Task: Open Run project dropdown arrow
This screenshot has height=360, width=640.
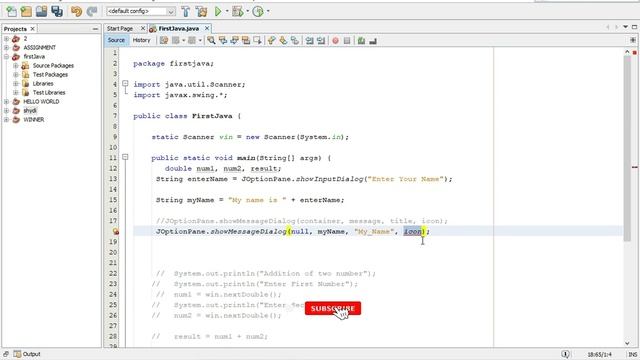Action: click(227, 11)
